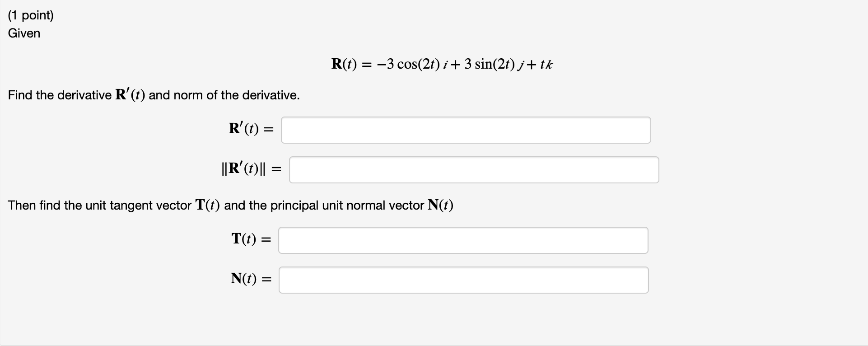
Task: Click the tk term in the equation
Action: coord(546,64)
